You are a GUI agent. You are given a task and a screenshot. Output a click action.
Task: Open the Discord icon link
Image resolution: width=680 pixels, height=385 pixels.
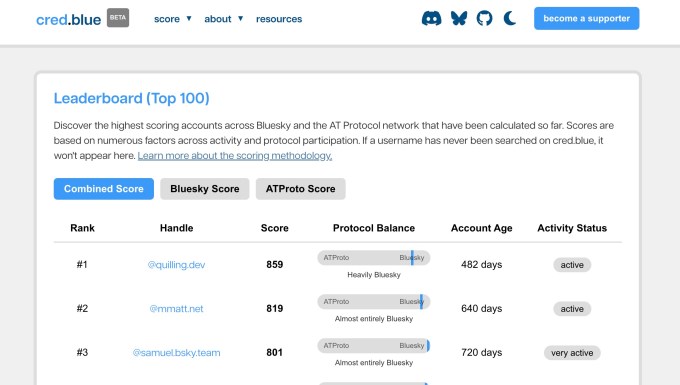(x=432, y=19)
